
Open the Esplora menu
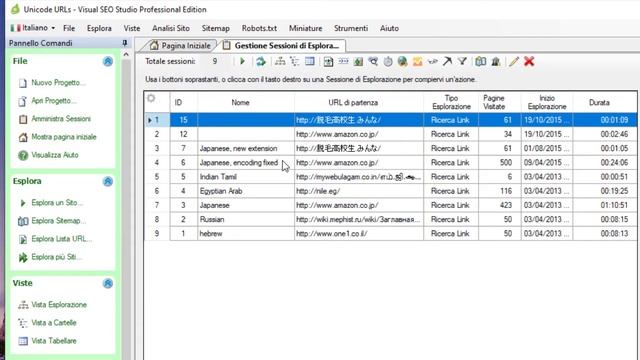99,28
